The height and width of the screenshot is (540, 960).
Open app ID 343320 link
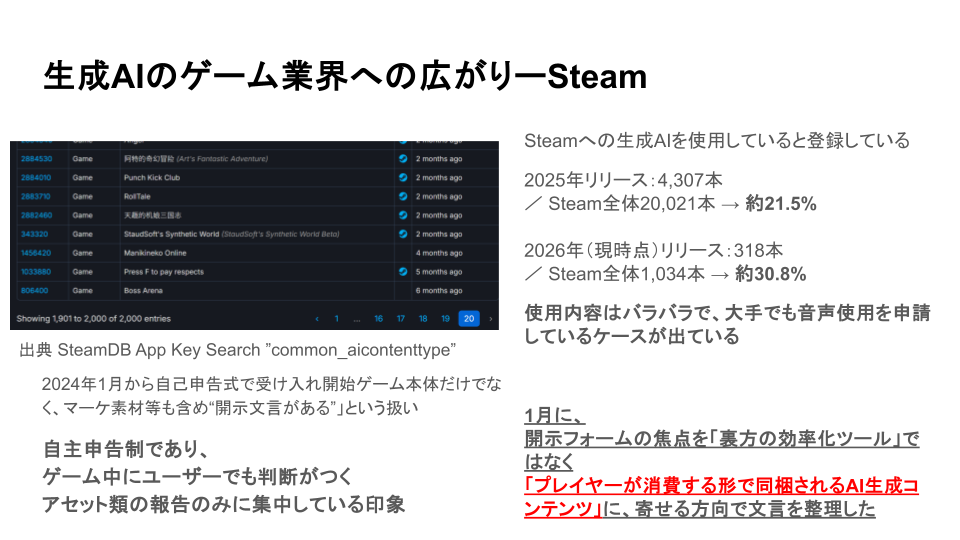(x=34, y=234)
